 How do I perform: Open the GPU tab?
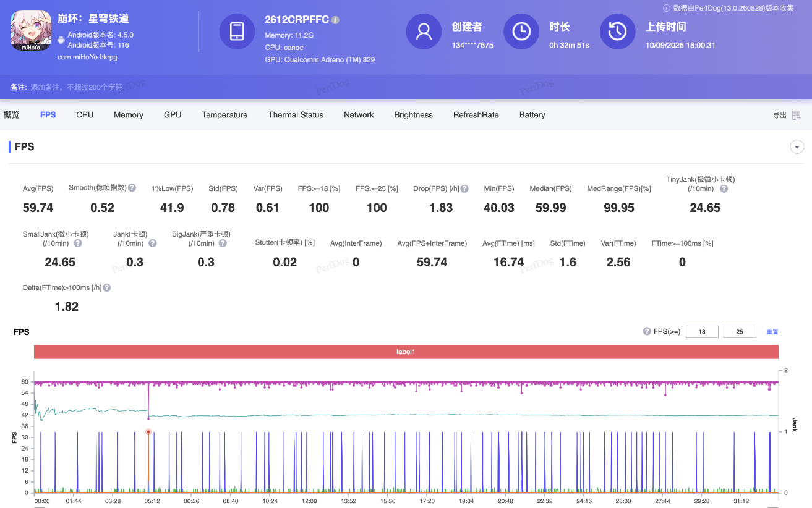click(x=173, y=115)
